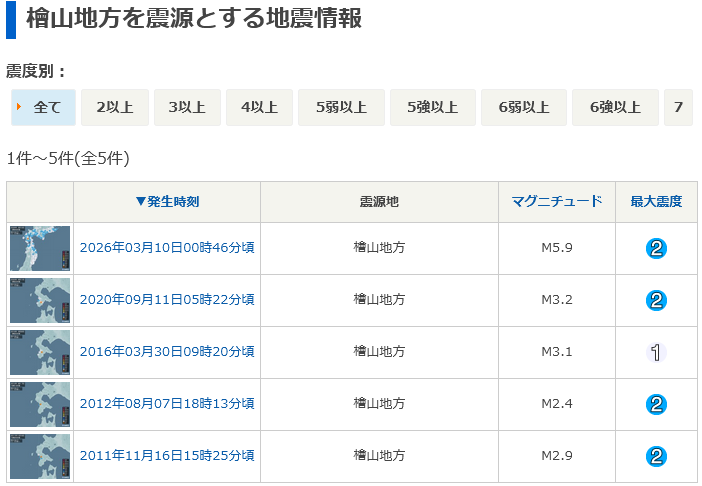702x486 pixels.
Task: Filter by 6弱以上 intensity
Action: [x=524, y=108]
